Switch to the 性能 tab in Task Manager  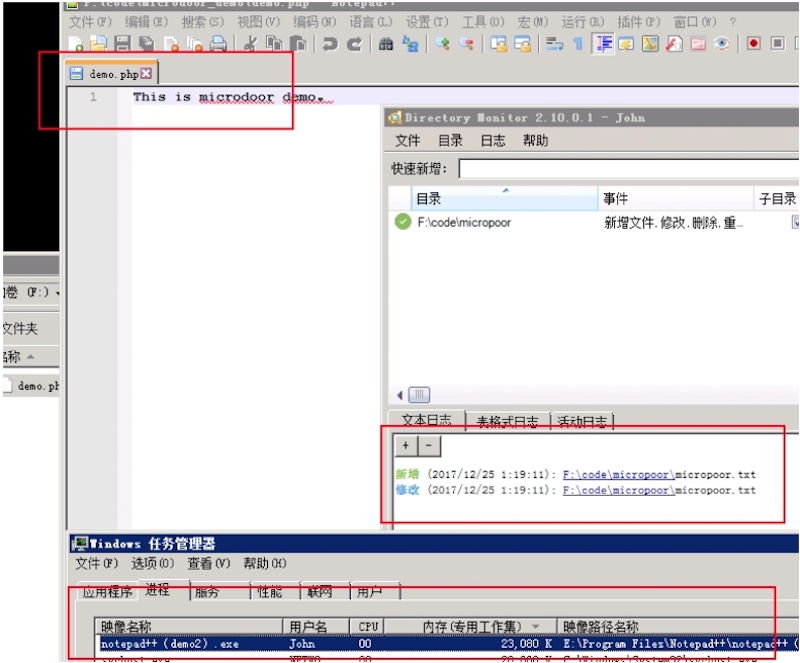270,592
